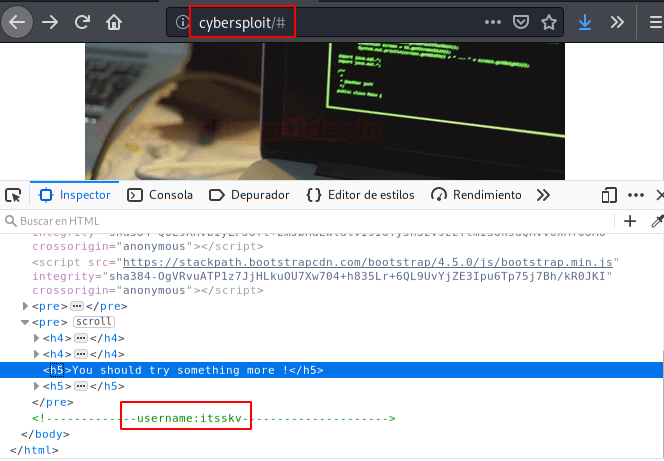Toggle responsive design mode icon
Image resolution: width=664 pixels, height=461 pixels.
(609, 195)
